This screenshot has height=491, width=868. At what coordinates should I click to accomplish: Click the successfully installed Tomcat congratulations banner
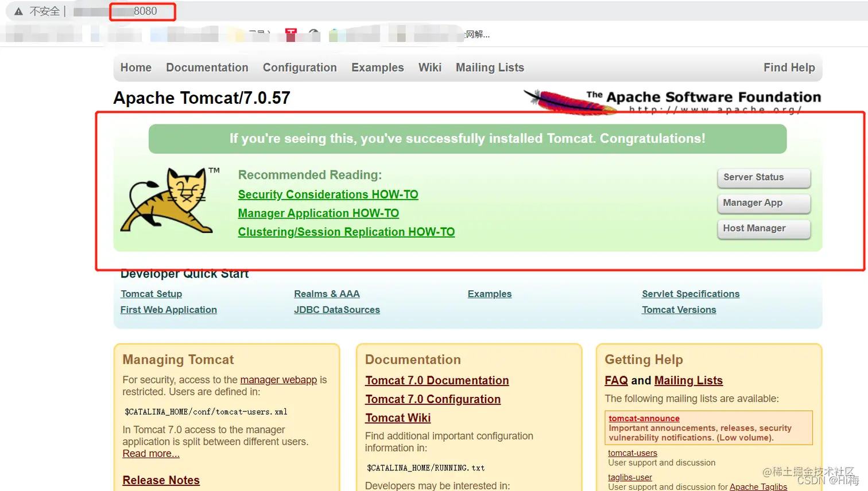[467, 139]
